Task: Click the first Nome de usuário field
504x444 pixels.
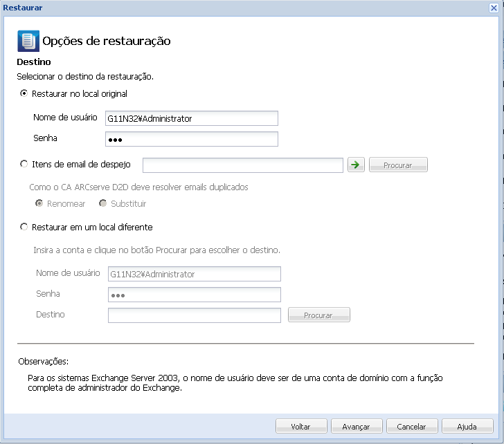Action: [x=191, y=118]
